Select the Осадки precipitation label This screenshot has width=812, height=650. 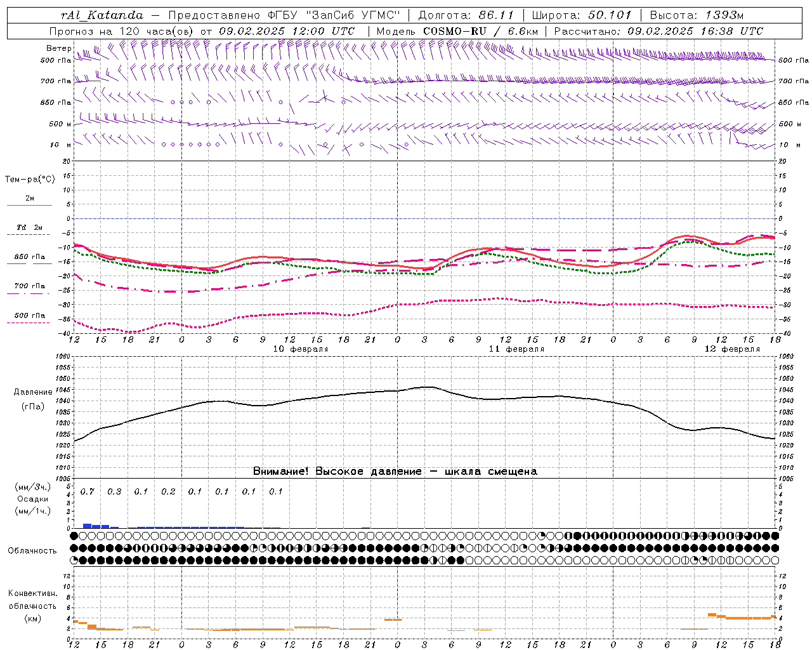coord(33,499)
